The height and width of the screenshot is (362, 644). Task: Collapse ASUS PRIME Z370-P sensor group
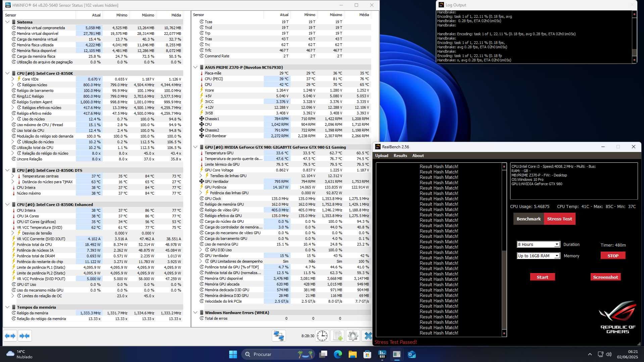click(195, 67)
